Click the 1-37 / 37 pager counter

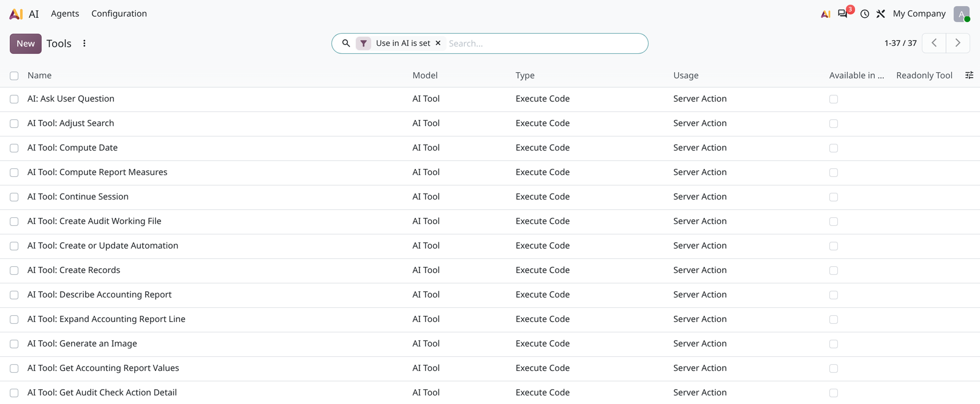[x=900, y=43]
